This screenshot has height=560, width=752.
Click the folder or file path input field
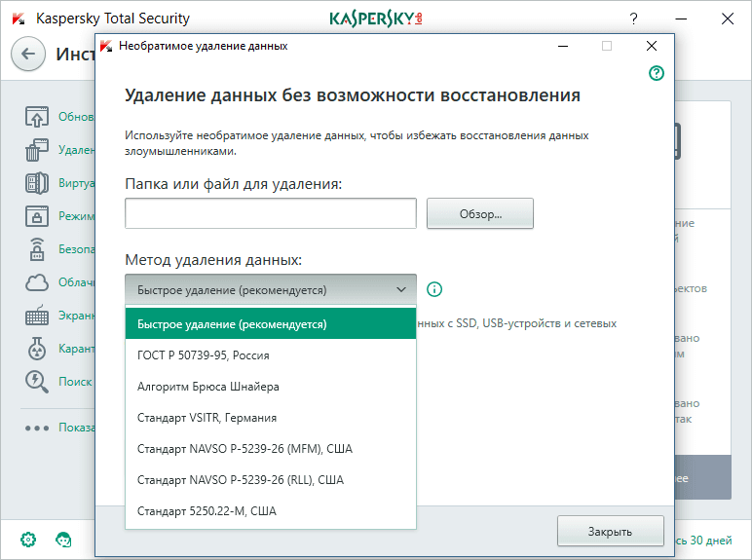click(x=271, y=213)
